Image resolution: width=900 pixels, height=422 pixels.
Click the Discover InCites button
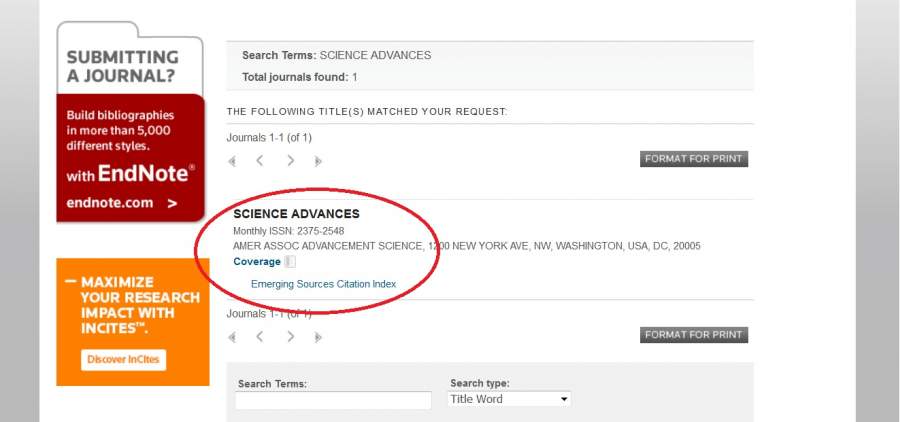(x=124, y=360)
